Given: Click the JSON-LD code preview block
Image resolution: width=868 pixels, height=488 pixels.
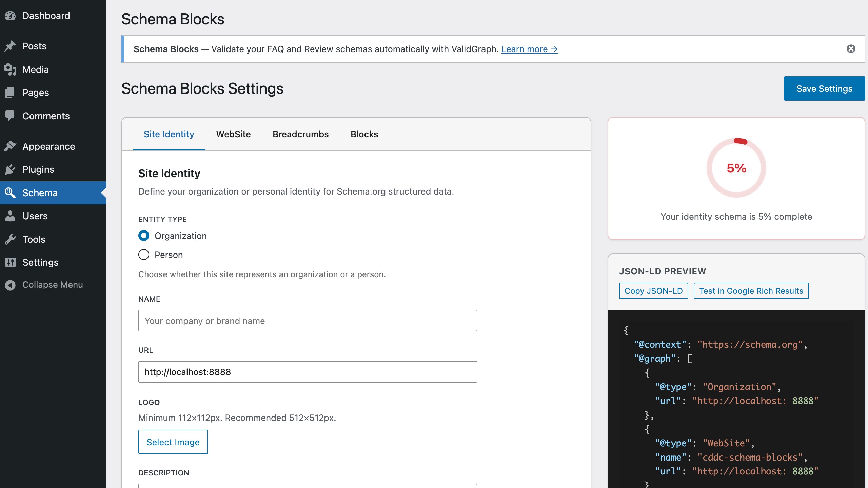Looking at the screenshot, I should (x=736, y=399).
